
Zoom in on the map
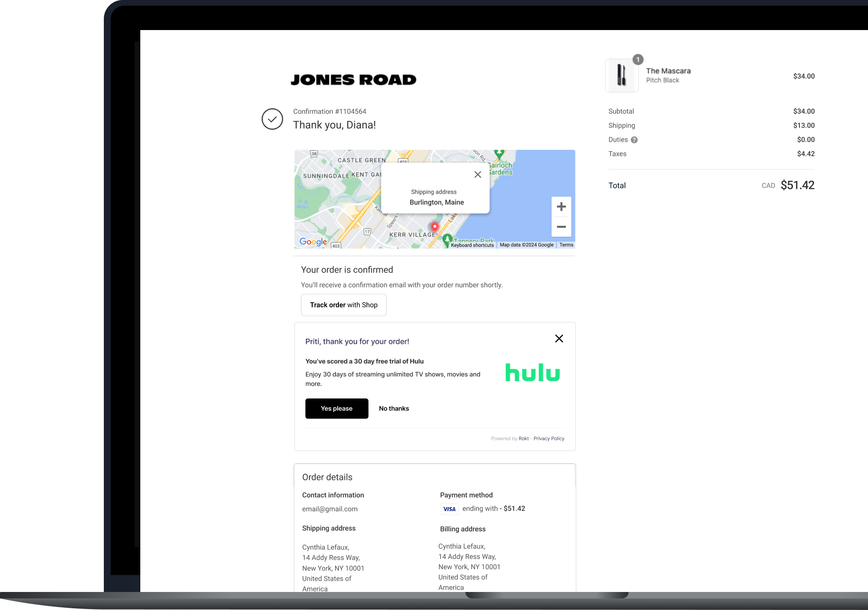tap(561, 207)
